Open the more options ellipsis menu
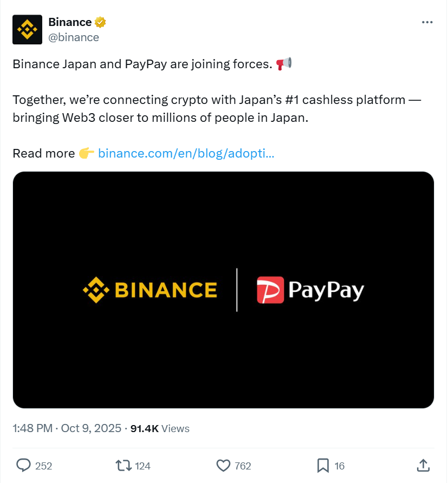This screenshot has height=483, width=448. click(427, 22)
